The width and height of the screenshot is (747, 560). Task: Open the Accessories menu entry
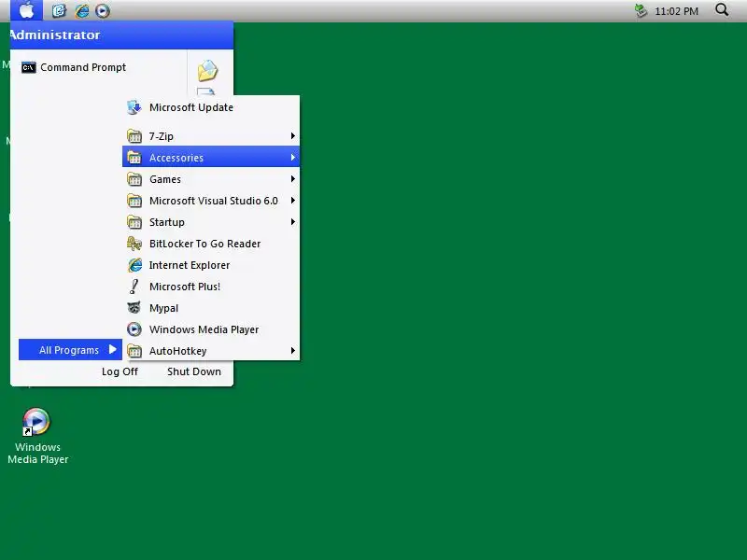[x=211, y=157]
